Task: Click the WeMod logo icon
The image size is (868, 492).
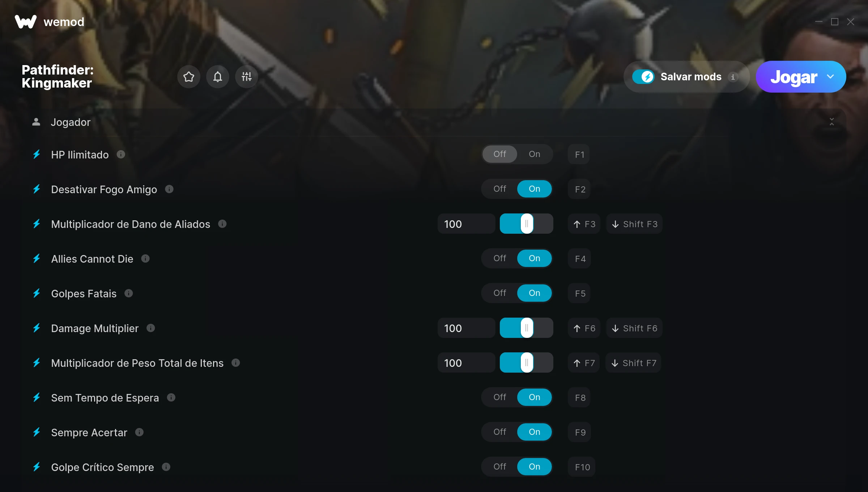Action: 26,22
